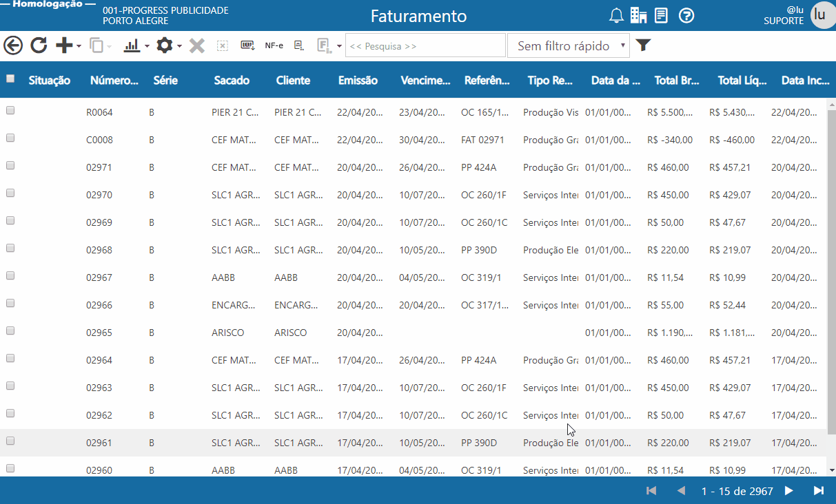Click the funnel filter icon

click(x=643, y=45)
